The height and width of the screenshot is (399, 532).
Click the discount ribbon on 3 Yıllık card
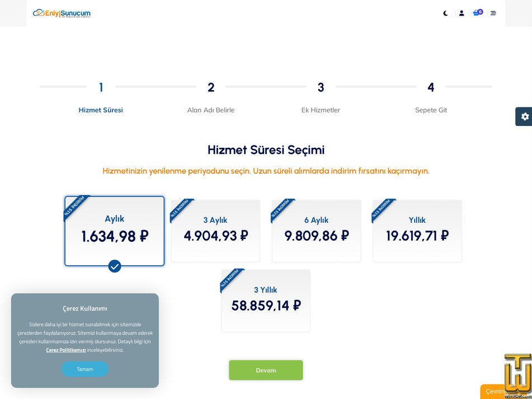point(230,279)
